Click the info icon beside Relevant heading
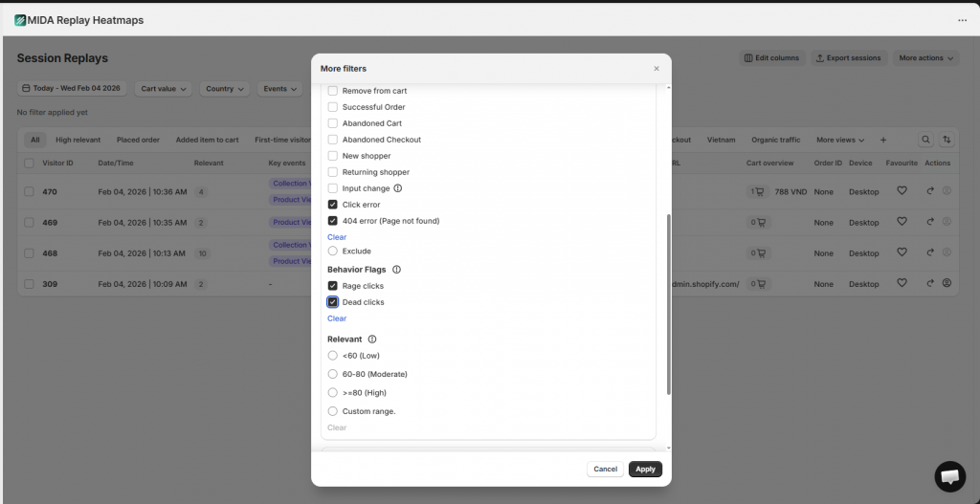The image size is (980, 504). [x=372, y=340]
